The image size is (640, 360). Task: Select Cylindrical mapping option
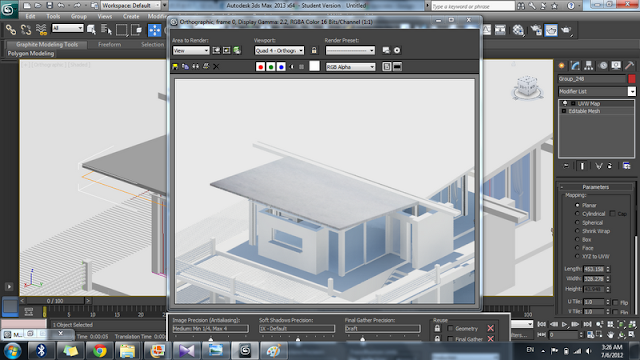[577, 214]
